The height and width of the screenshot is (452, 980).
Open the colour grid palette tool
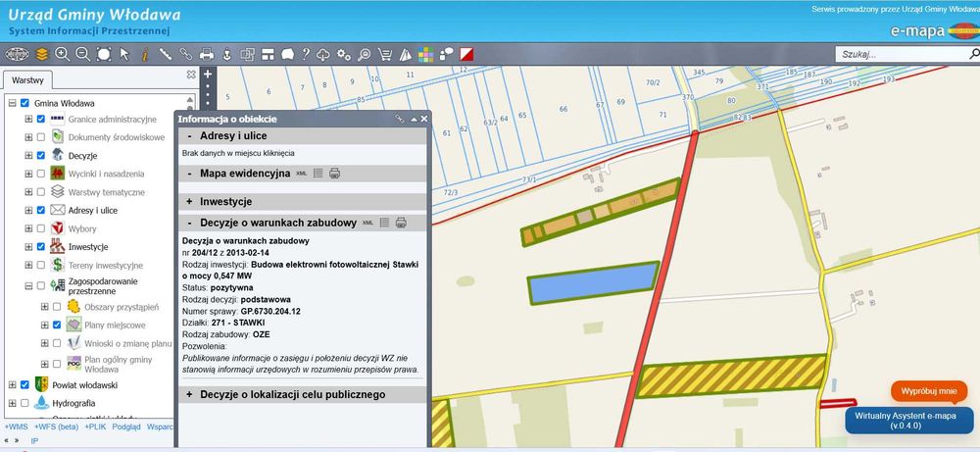pos(426,54)
